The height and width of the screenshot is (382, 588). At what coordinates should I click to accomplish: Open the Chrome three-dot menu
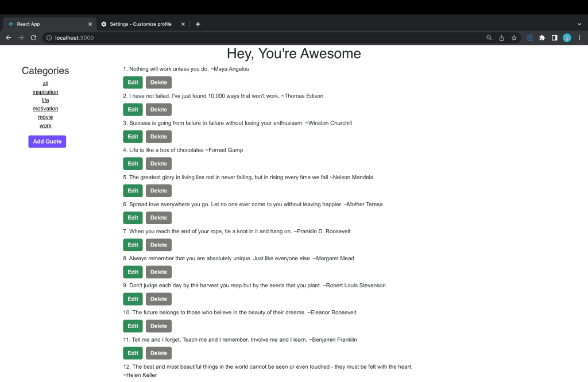pos(579,38)
